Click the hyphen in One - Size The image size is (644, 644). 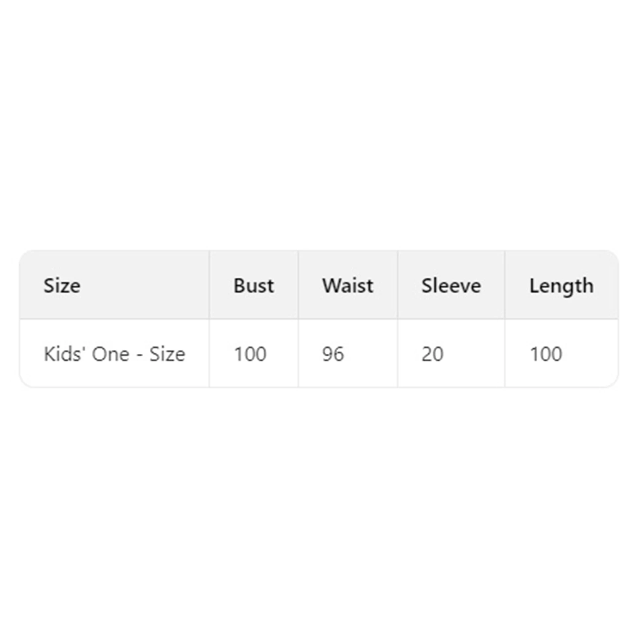coord(140,355)
